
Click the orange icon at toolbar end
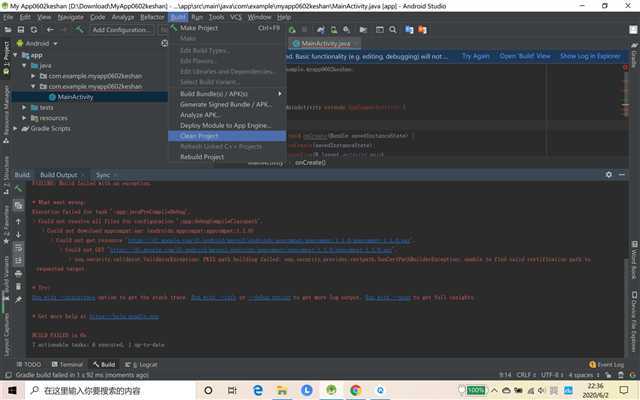point(422,30)
